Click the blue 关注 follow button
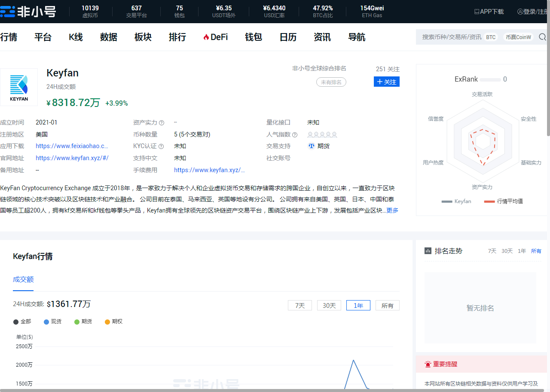Screen dimensions: 550x392 [x=386, y=82]
